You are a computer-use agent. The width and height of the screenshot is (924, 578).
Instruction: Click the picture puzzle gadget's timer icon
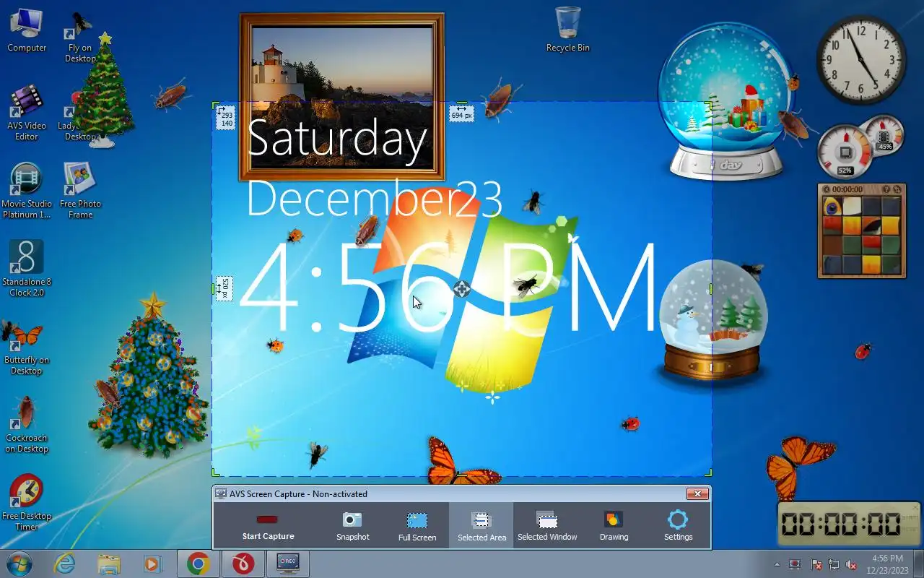click(827, 189)
